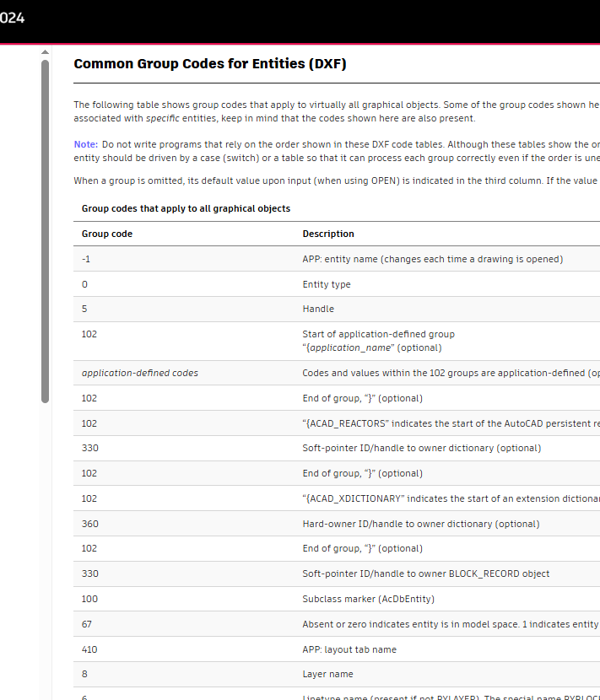
Task: Click the page title Common Group Codes for Entities
Action: click(x=210, y=64)
